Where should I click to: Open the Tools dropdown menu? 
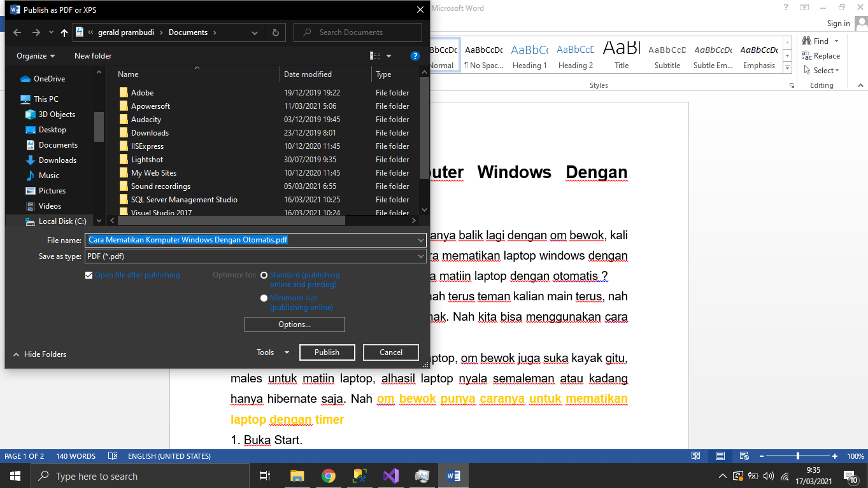click(273, 352)
